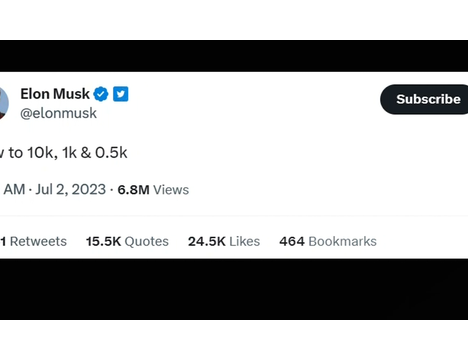View the 6.8M view count
Screen dimensions: 468x360
point(133,190)
